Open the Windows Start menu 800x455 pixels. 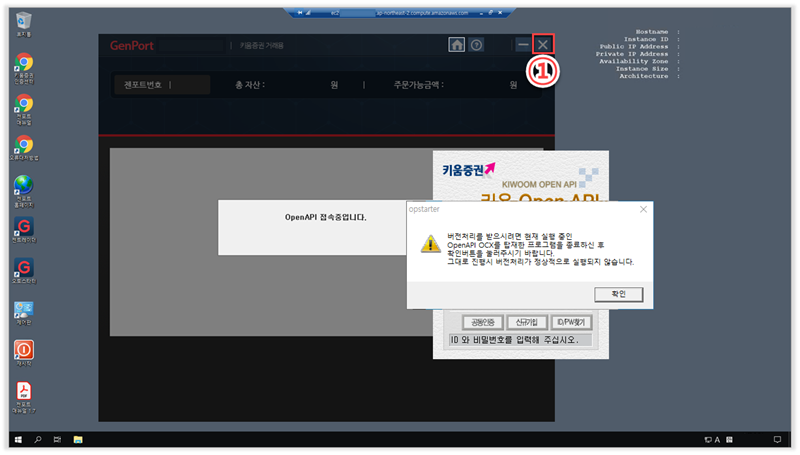[17, 439]
